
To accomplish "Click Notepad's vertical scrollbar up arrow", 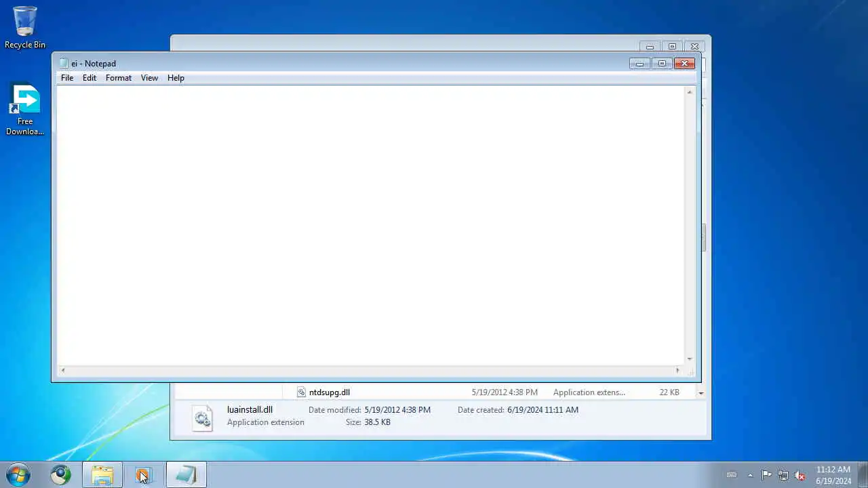I will [x=690, y=91].
